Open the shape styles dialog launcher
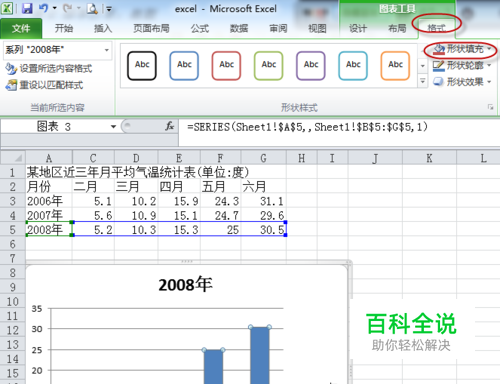500x384 pixels. (490, 107)
